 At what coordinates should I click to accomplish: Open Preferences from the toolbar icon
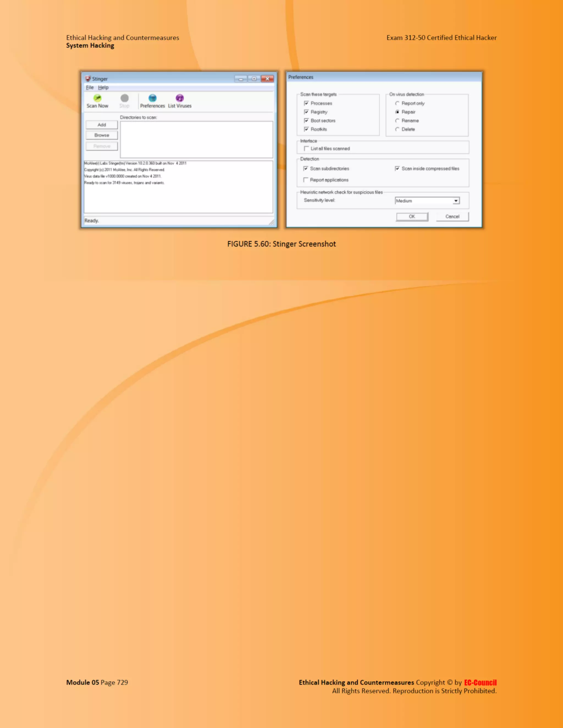(x=152, y=98)
